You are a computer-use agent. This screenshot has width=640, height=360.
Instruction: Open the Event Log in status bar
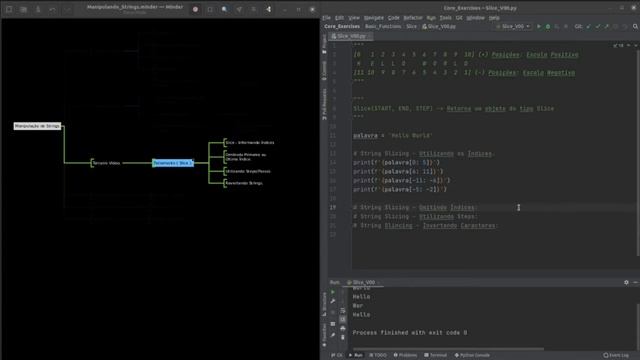point(616,355)
